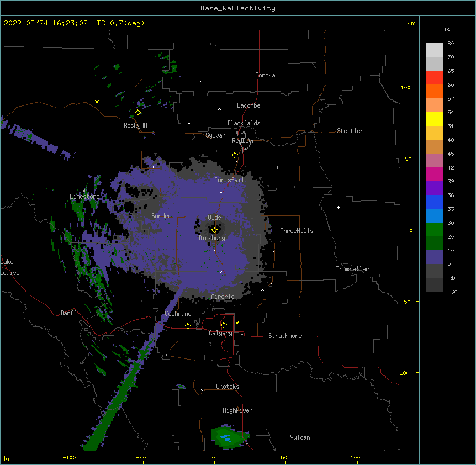Click the yellow diamond marker south of RedDeer

(235, 155)
